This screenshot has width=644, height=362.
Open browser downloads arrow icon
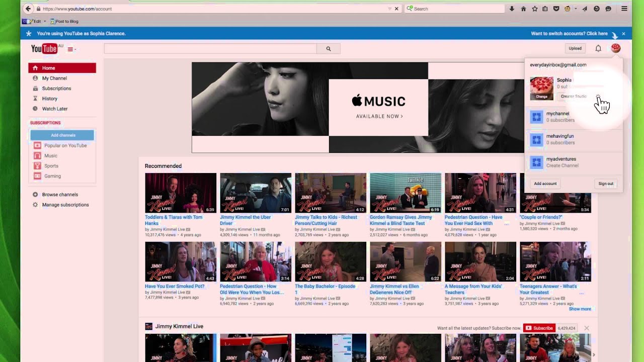[512, 9]
